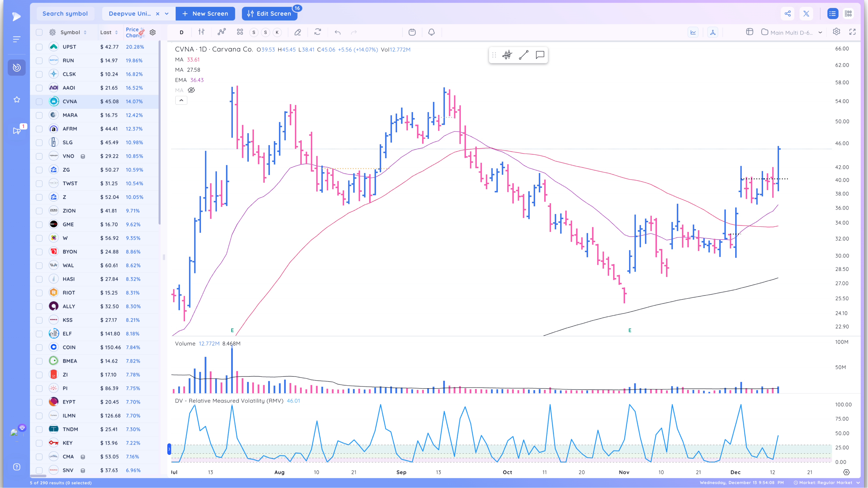
Task: Open the alerts bell icon
Action: pos(431,32)
